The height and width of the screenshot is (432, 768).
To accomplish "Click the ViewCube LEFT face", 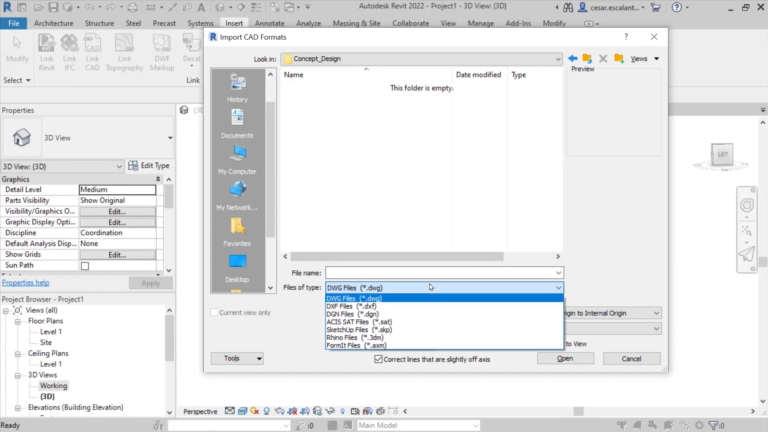I will pyautogui.click(x=722, y=154).
